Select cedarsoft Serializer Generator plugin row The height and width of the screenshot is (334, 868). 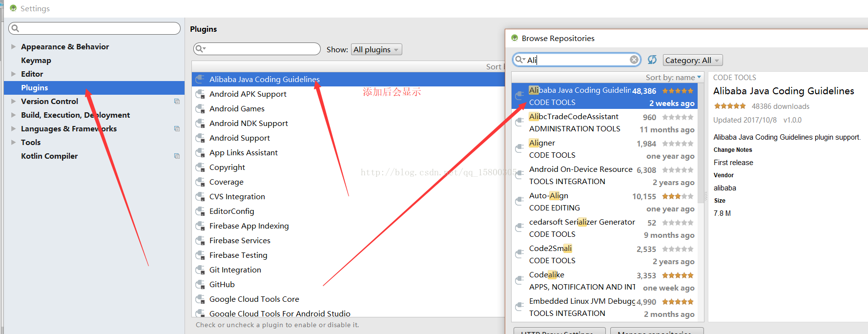coord(604,228)
